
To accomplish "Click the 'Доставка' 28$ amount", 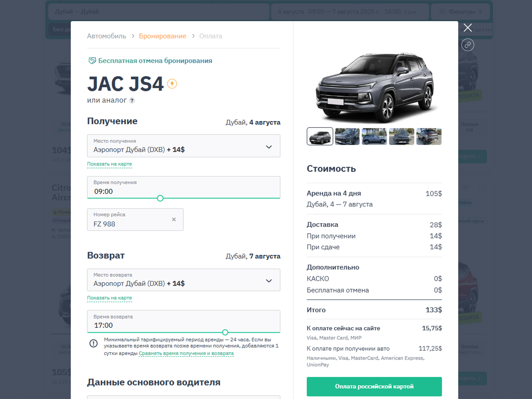I will [436, 225].
